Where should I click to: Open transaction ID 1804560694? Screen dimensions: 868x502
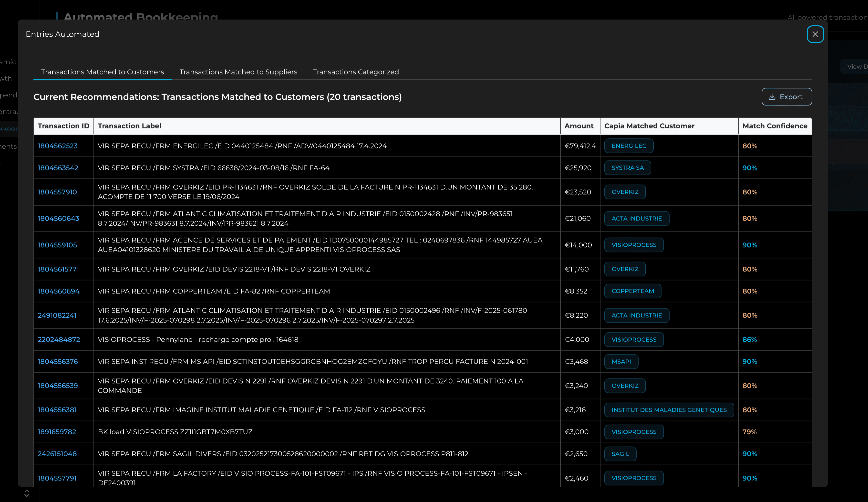[59, 291]
